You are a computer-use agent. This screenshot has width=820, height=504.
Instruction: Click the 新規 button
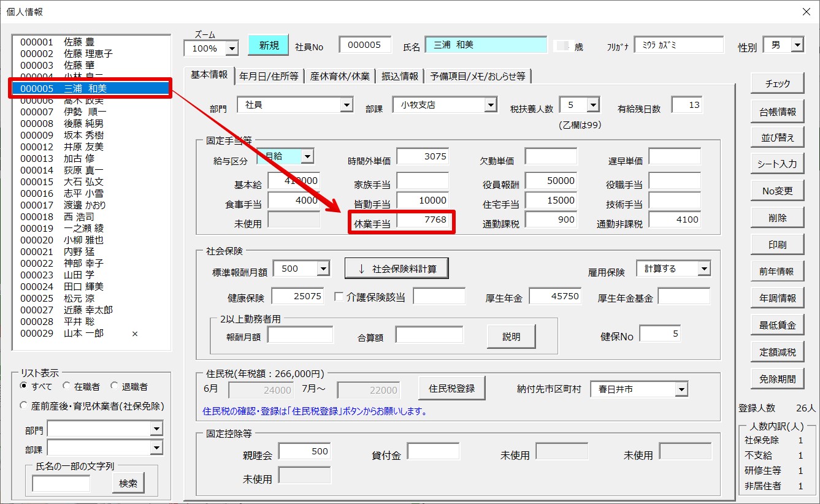click(269, 45)
